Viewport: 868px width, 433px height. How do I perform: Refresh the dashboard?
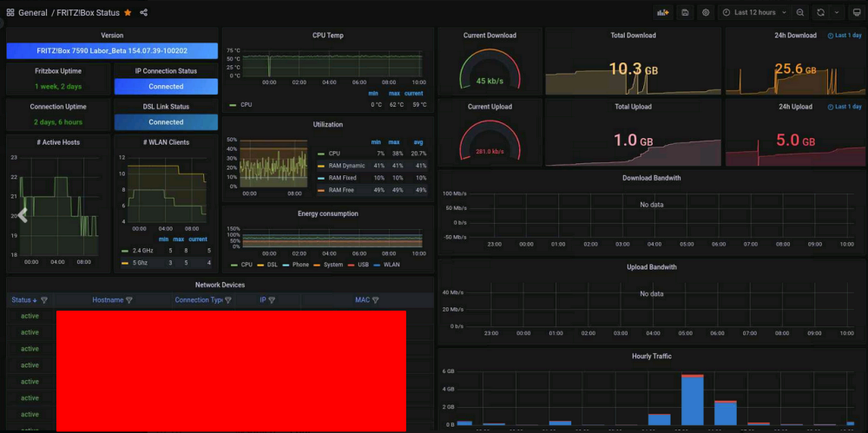tap(821, 12)
